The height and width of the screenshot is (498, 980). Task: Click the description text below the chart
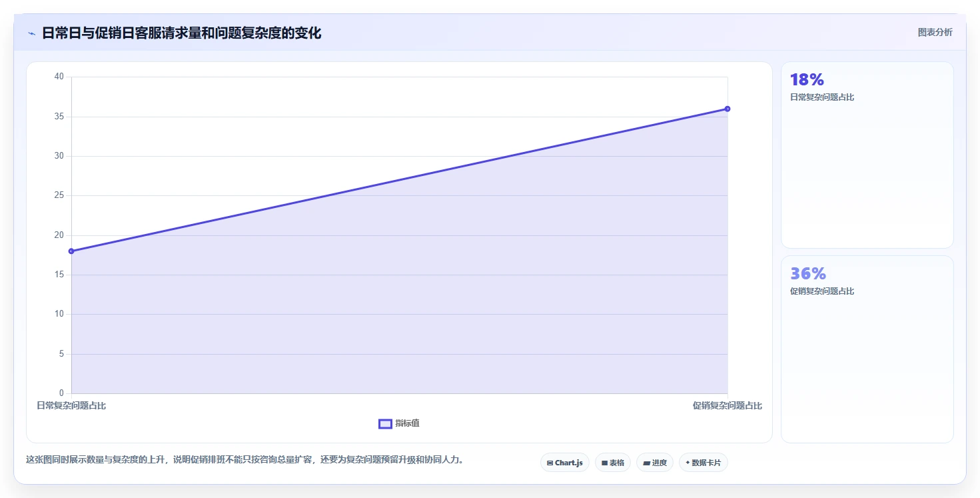(245, 459)
